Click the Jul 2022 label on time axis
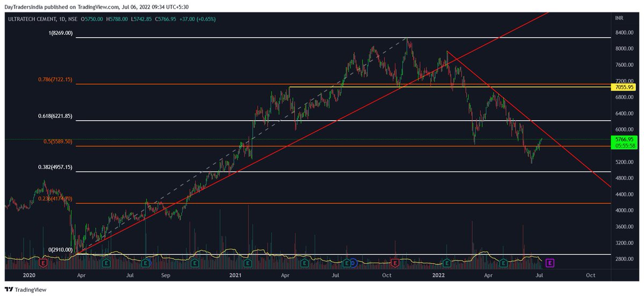This screenshot has height=297, width=644. click(540, 276)
